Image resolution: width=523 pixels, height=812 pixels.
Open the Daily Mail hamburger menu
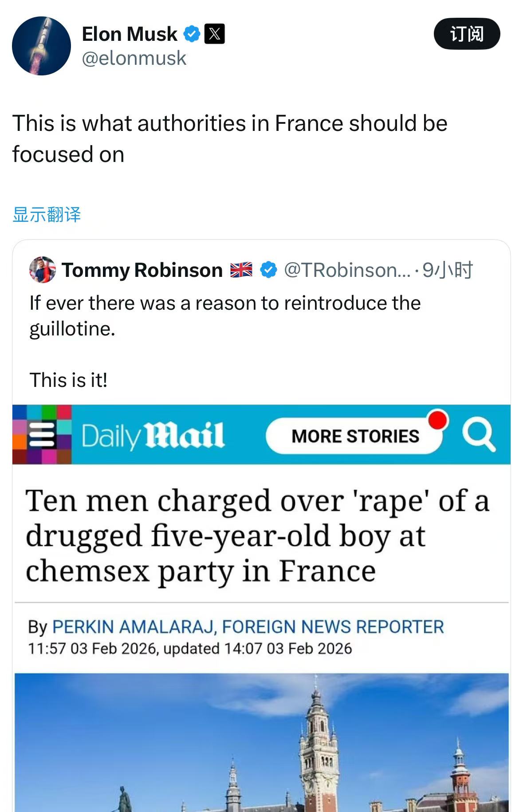pos(42,434)
